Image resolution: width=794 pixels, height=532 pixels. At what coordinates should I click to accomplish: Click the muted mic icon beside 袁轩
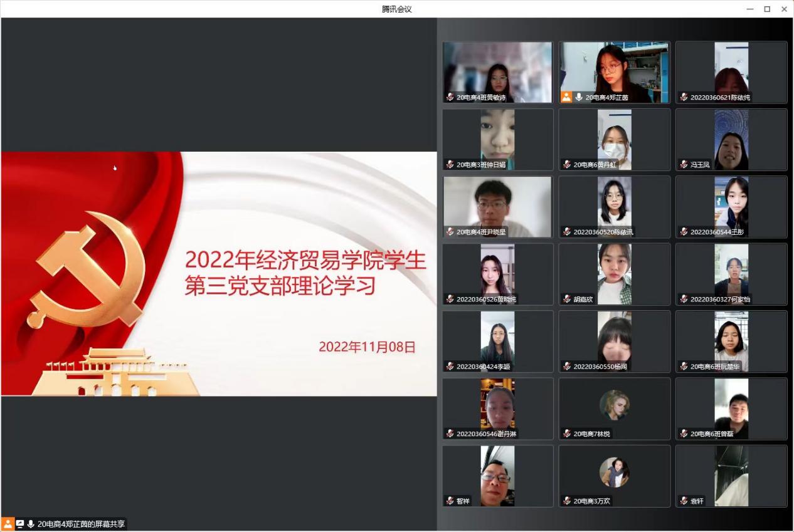pyautogui.click(x=684, y=501)
